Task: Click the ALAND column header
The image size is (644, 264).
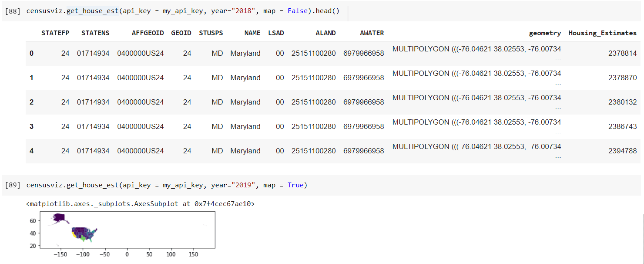Action: [325, 33]
